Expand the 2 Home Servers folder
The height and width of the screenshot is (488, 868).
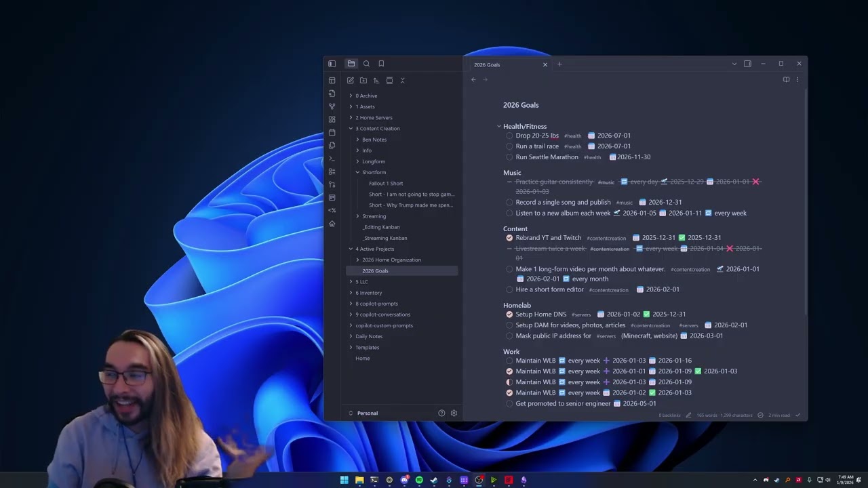pos(351,118)
